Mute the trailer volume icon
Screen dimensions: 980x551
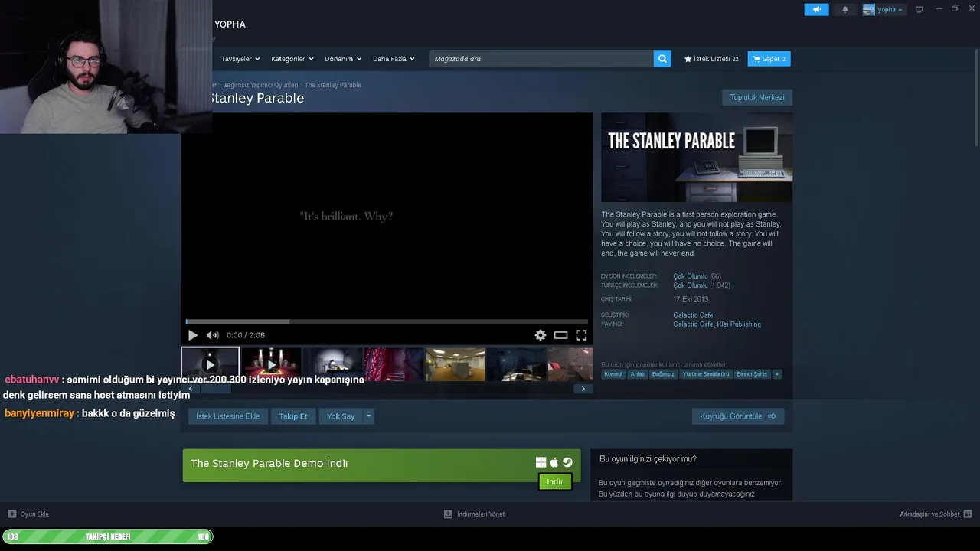coord(212,335)
